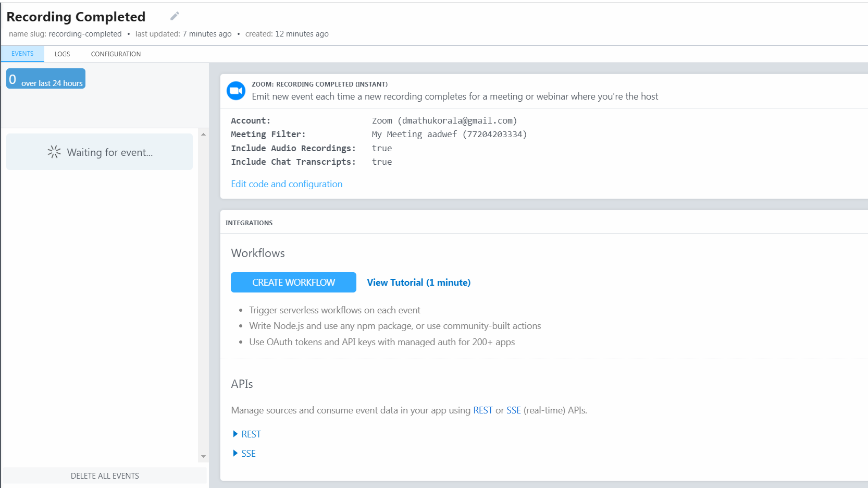
Task: Click the loading spinner beside Waiting for event
Action: pos(54,152)
